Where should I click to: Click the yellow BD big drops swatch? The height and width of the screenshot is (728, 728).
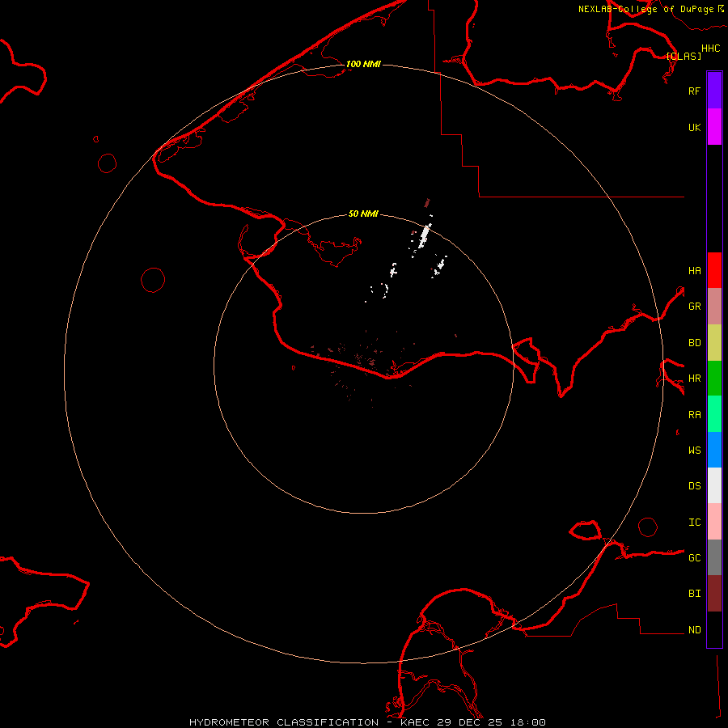tap(714, 342)
